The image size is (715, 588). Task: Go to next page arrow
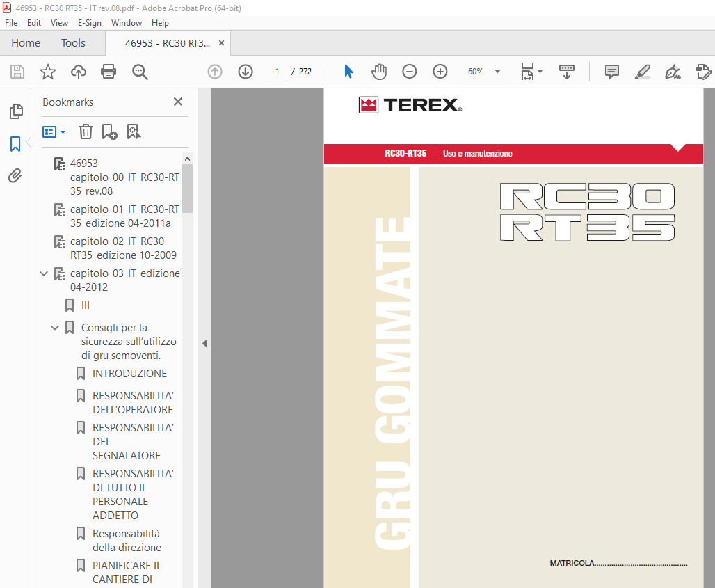(x=246, y=72)
